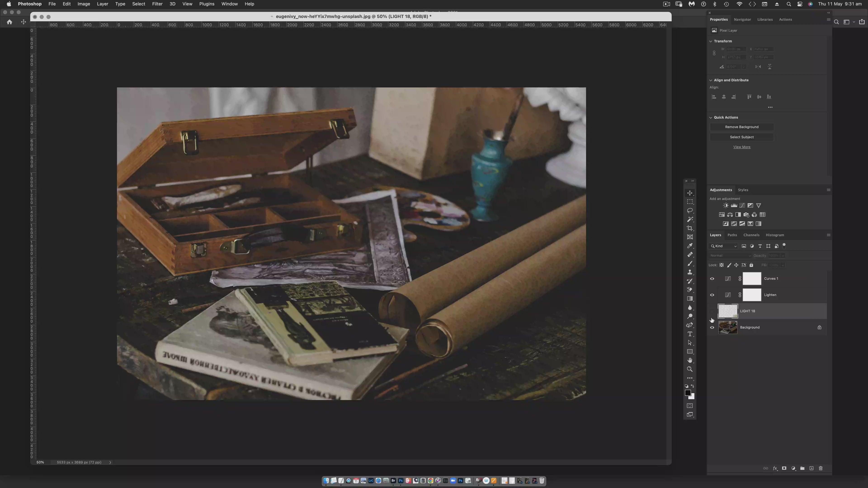Collapse the Transform section
The width and height of the screenshot is (868, 488).
tap(711, 41)
